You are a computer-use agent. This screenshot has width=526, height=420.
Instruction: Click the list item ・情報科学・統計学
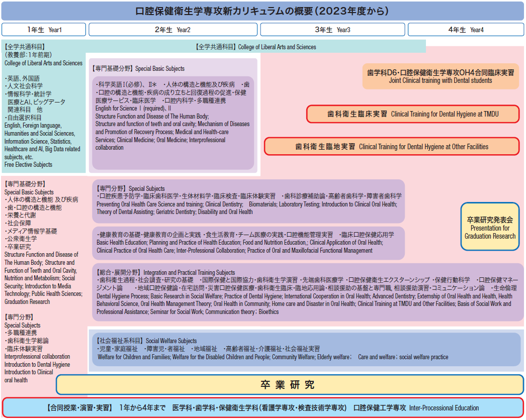28,94
